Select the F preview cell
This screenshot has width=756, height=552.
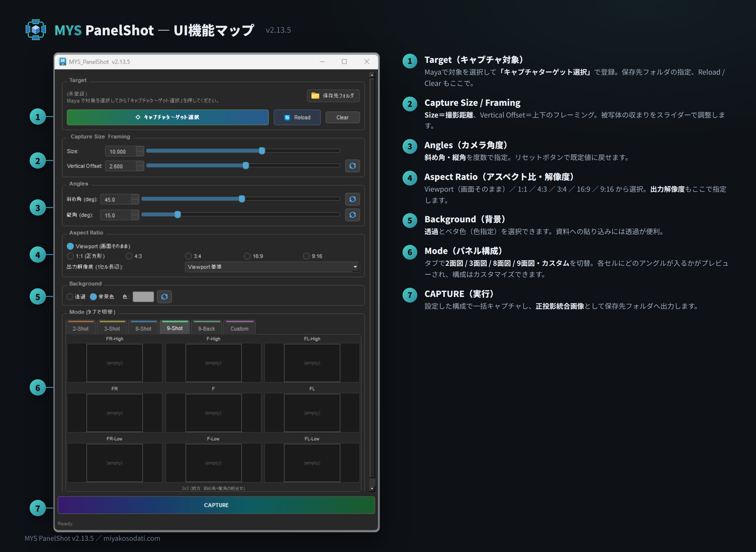point(214,413)
